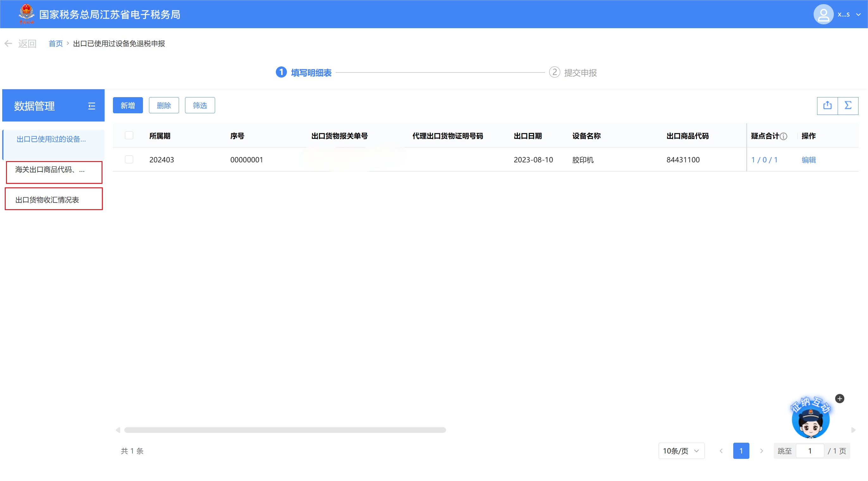The image size is (868, 481).
Task: Collapse the 数据管理 sidebar via menu icon
Action: (92, 106)
